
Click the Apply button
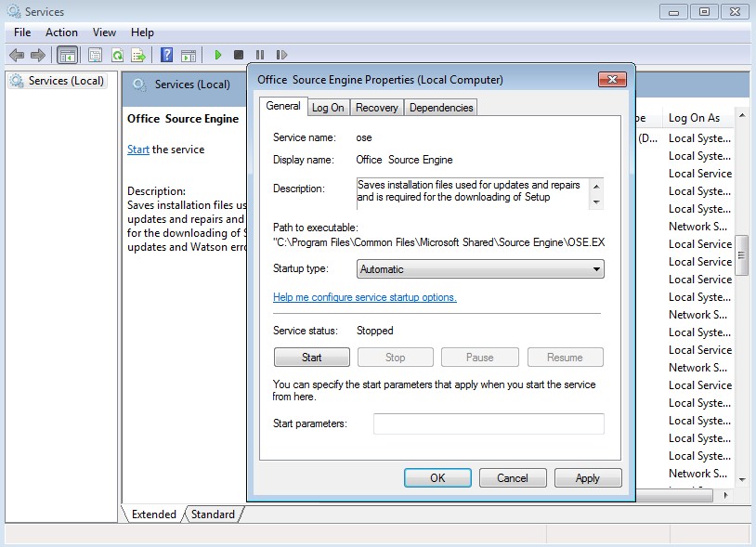click(588, 478)
